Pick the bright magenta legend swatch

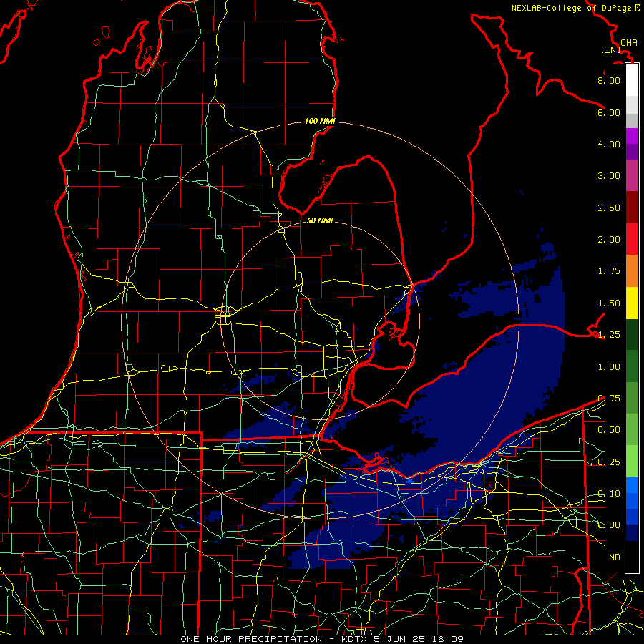click(x=632, y=136)
